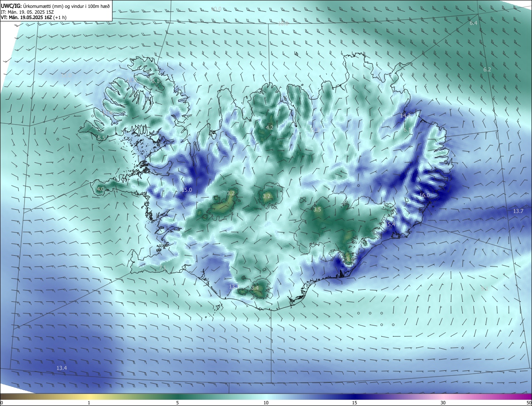Click the colour scale tick label '30'

443,403
